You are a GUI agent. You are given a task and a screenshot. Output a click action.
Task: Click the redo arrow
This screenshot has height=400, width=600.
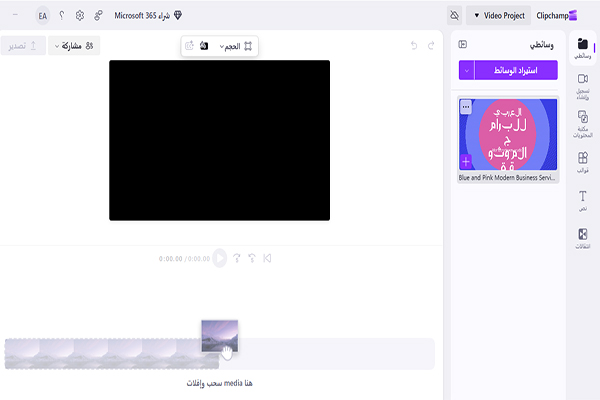pos(431,46)
